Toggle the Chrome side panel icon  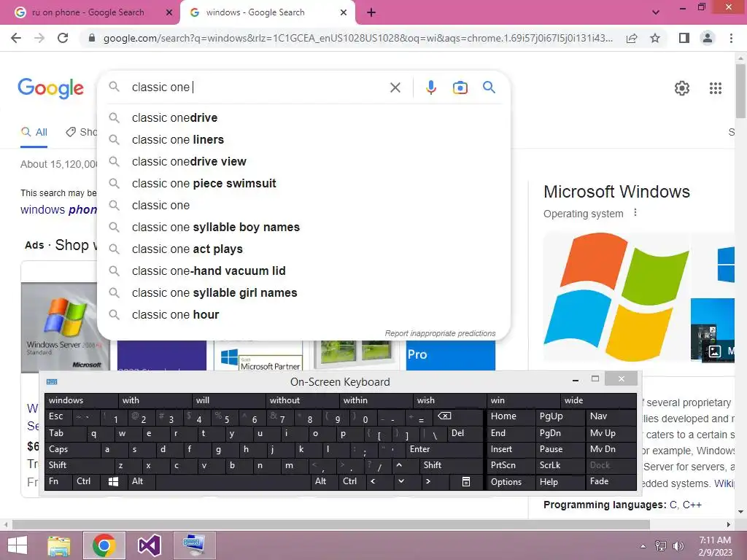684,38
